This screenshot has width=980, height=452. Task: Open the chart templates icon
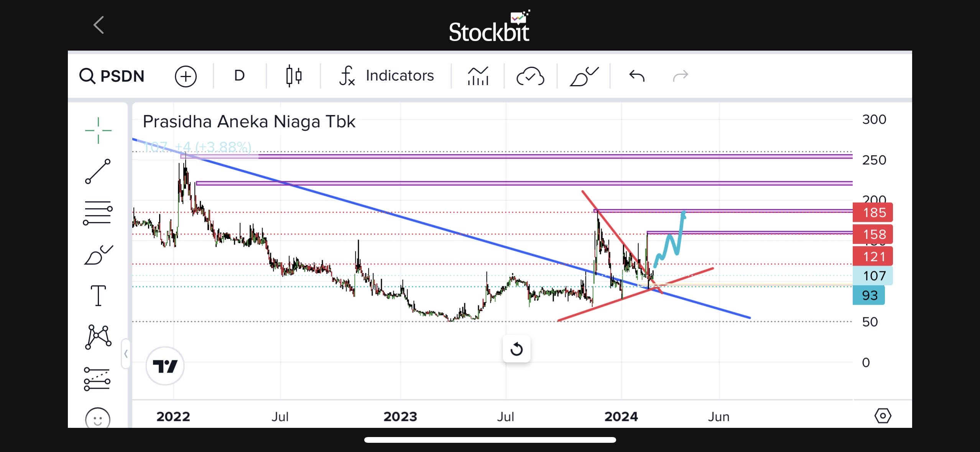[478, 76]
